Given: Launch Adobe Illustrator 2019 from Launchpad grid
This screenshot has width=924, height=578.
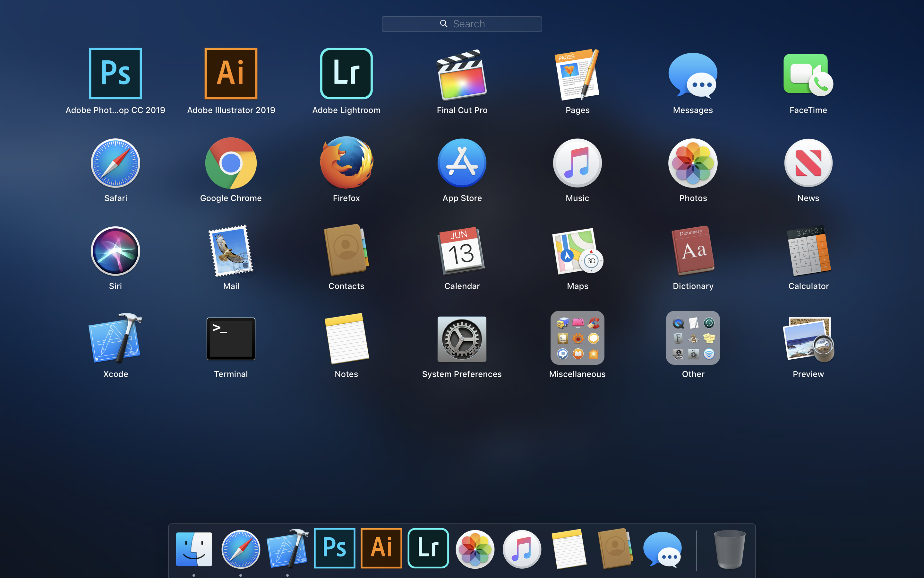Looking at the screenshot, I should (231, 74).
